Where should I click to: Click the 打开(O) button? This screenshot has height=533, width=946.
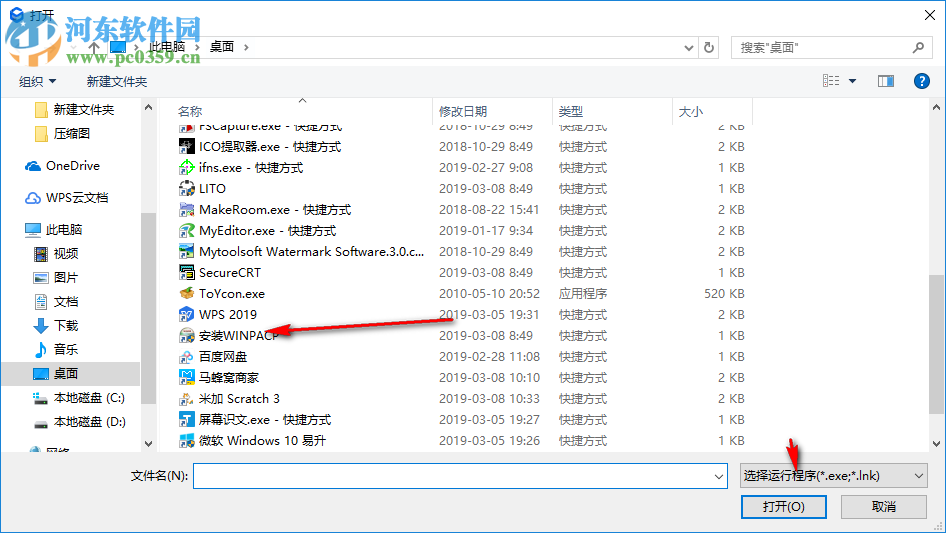[784, 506]
